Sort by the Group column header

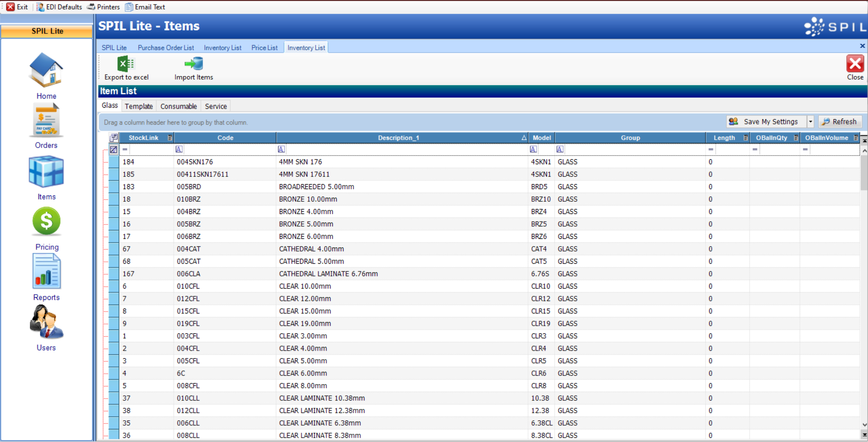pyautogui.click(x=630, y=138)
